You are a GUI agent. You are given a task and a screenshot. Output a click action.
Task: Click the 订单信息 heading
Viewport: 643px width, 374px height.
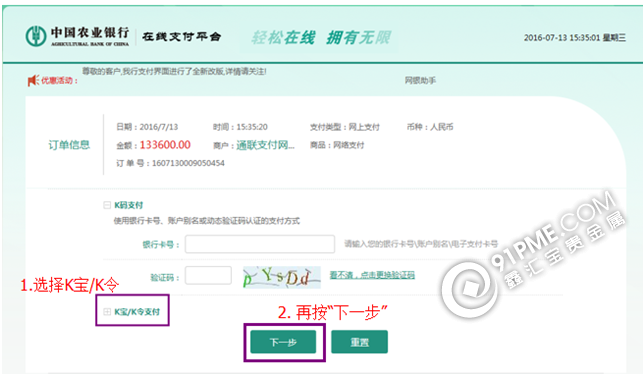point(69,145)
